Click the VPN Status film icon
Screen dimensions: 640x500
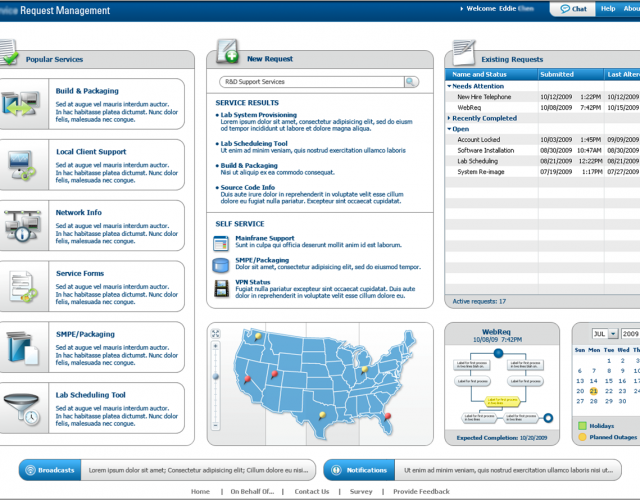[x=222, y=288]
